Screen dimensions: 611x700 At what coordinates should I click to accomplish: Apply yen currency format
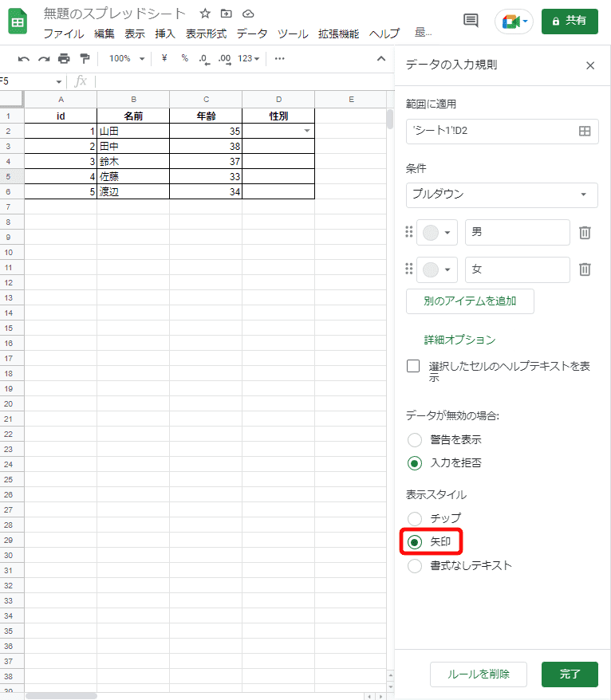tap(164, 58)
